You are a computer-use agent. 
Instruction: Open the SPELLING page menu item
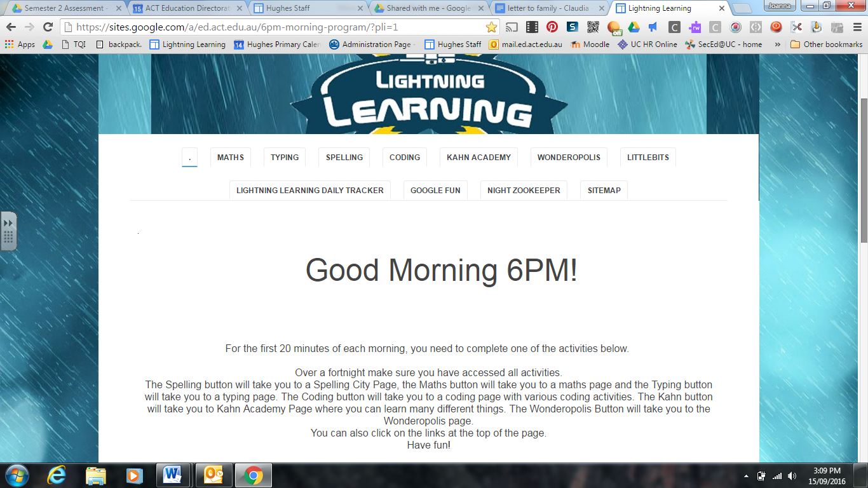coord(344,158)
